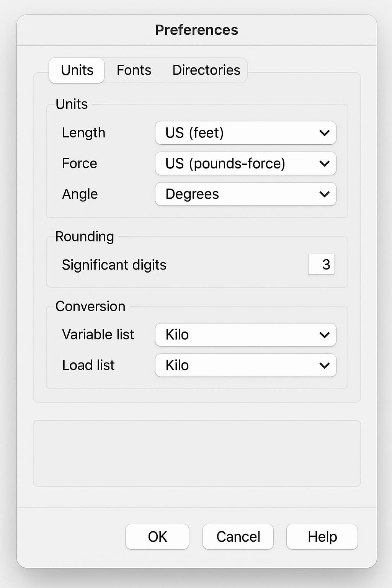Click the Significant digits input field
This screenshot has width=392, height=588.
321,265
